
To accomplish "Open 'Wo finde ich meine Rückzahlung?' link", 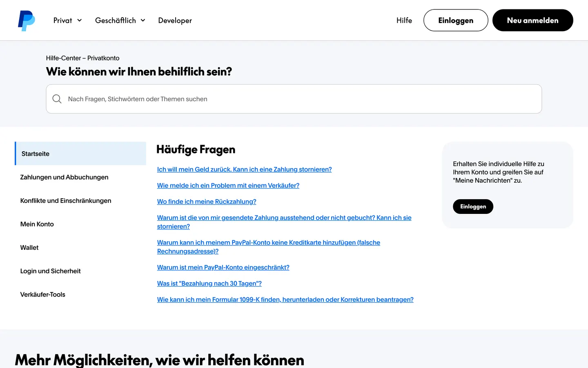I will point(207,202).
